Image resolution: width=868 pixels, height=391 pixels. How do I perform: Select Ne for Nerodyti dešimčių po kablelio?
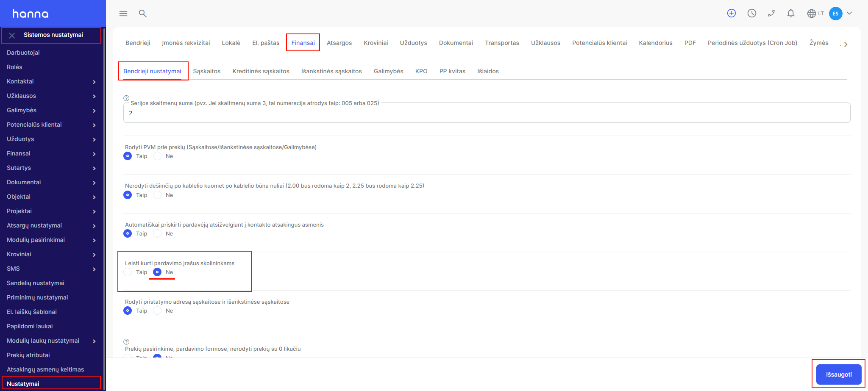157,195
